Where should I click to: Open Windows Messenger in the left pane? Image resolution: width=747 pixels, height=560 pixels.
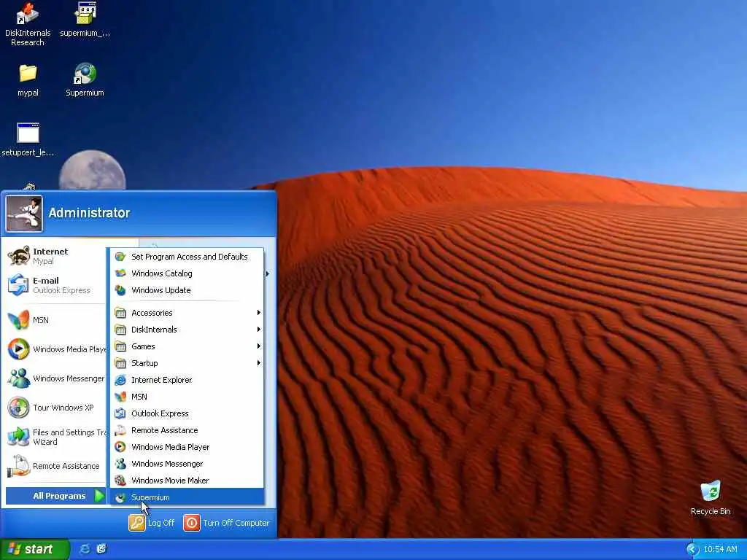[x=56, y=378]
